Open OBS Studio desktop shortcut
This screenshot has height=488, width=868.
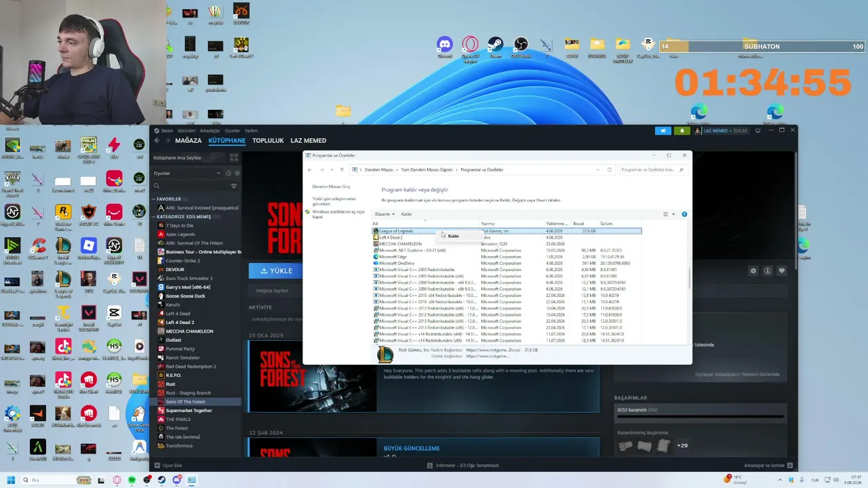pyautogui.click(x=521, y=46)
